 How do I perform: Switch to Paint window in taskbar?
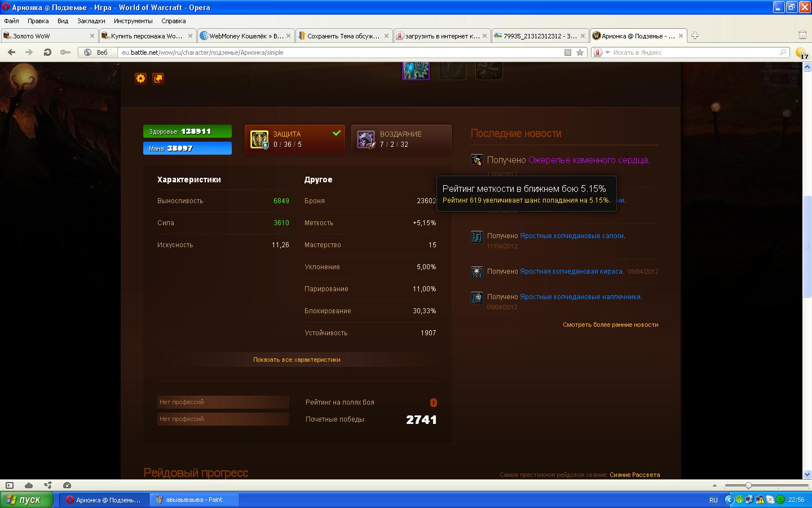(195, 500)
